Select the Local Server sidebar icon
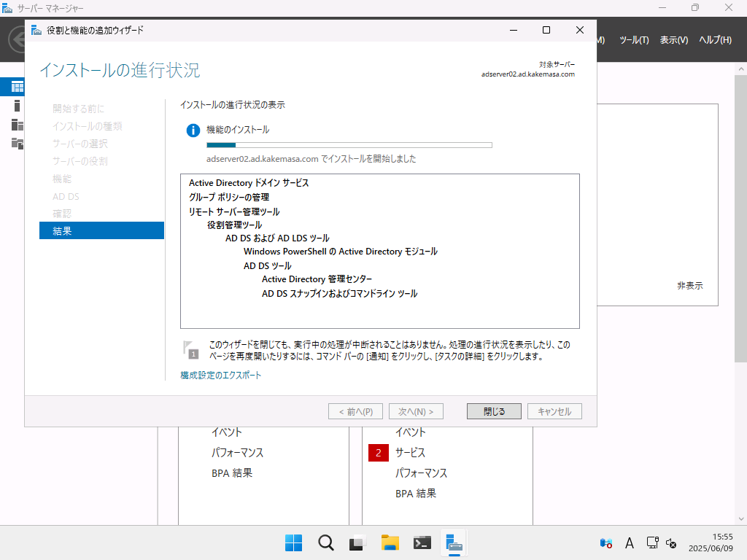The image size is (747, 560). click(18, 106)
